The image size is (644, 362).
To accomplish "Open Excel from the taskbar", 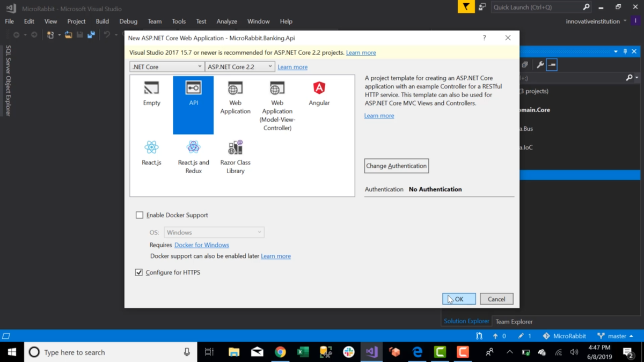I will (303, 352).
